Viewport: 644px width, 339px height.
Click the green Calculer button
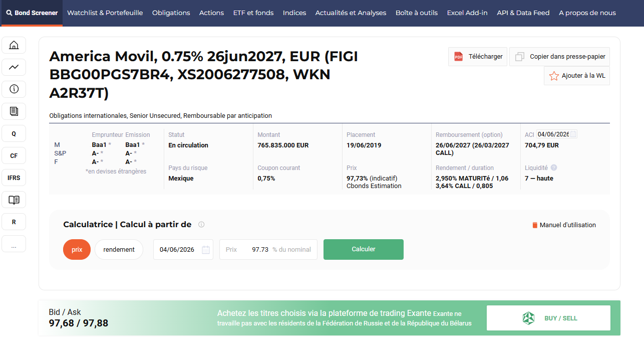tap(364, 249)
